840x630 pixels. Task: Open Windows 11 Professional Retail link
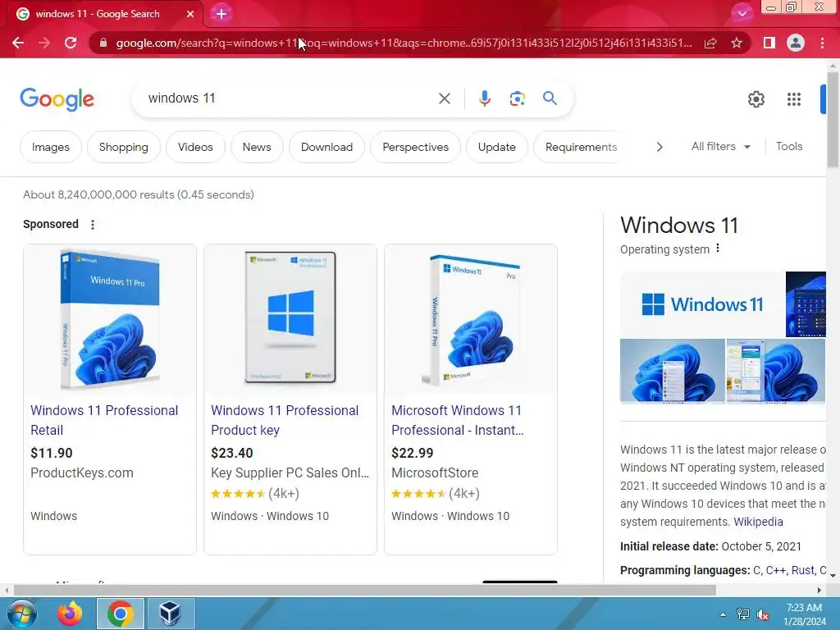104,420
